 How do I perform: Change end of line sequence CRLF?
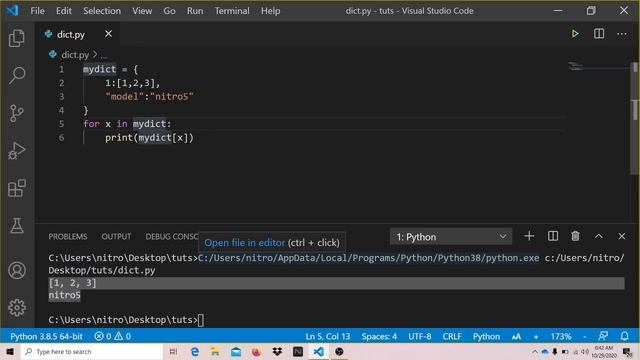pos(452,336)
